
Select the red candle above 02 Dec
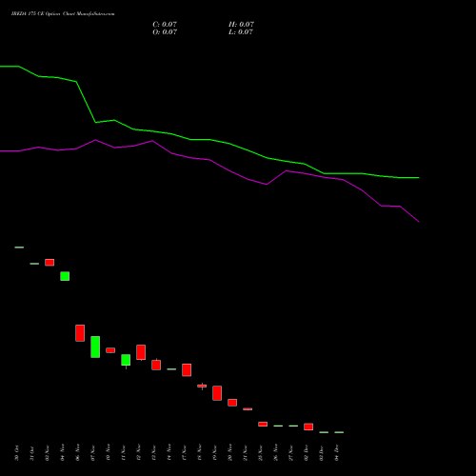click(308, 426)
